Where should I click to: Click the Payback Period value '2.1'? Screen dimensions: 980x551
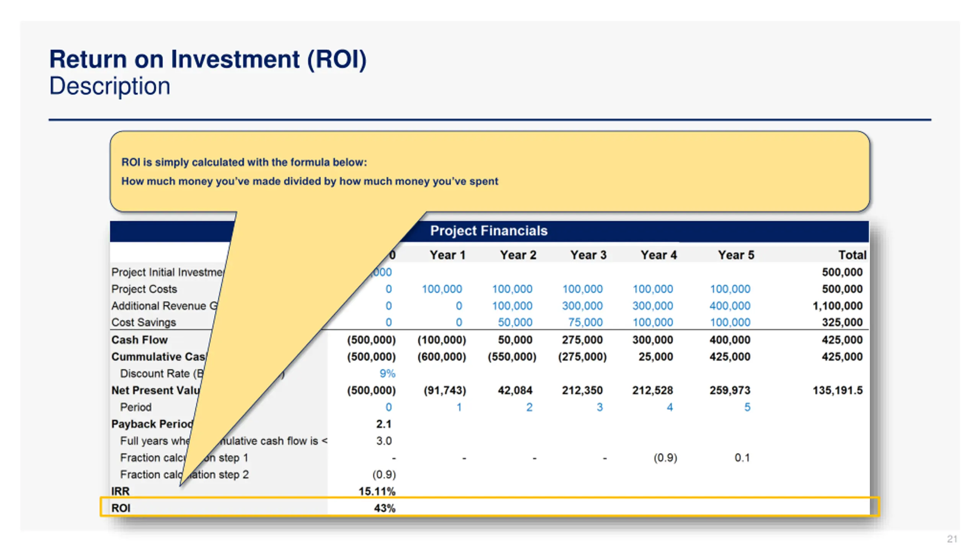[x=384, y=424]
